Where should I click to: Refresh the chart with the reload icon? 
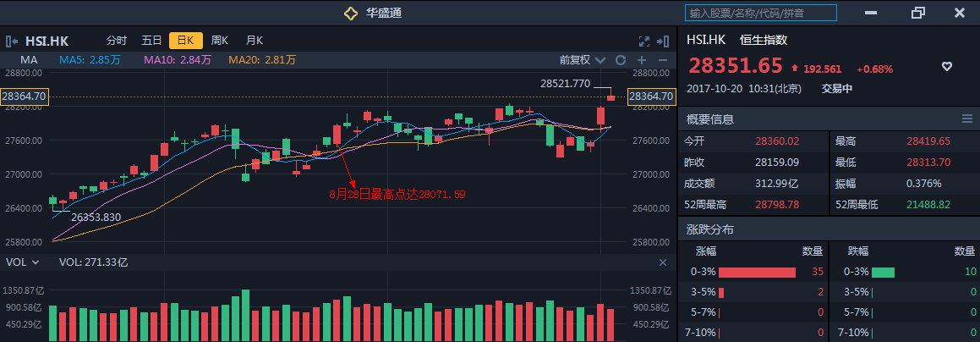pyautogui.click(x=620, y=60)
